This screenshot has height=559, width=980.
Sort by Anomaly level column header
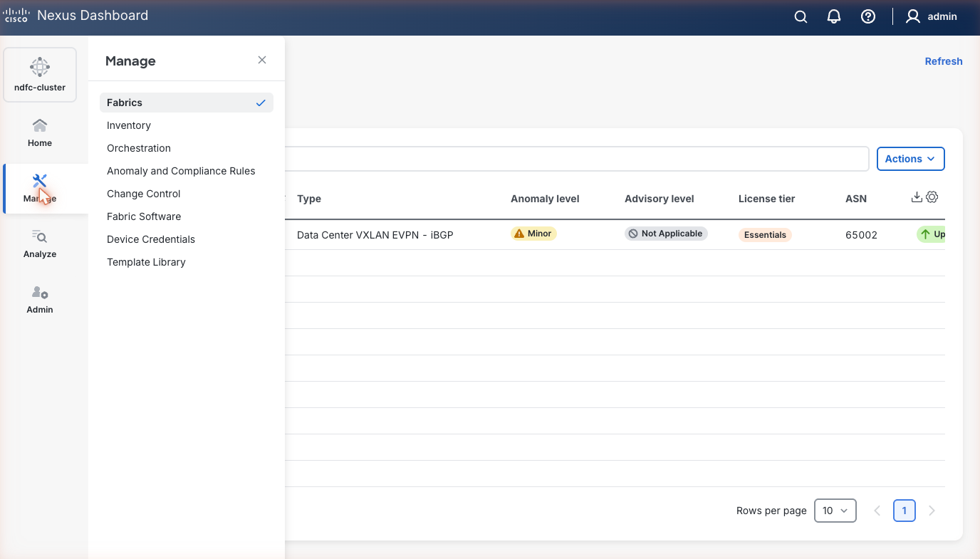[x=545, y=199]
